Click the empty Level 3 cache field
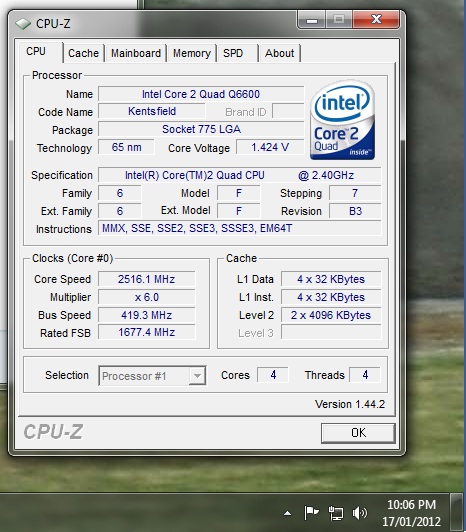The height and width of the screenshot is (532, 466). pos(331,332)
